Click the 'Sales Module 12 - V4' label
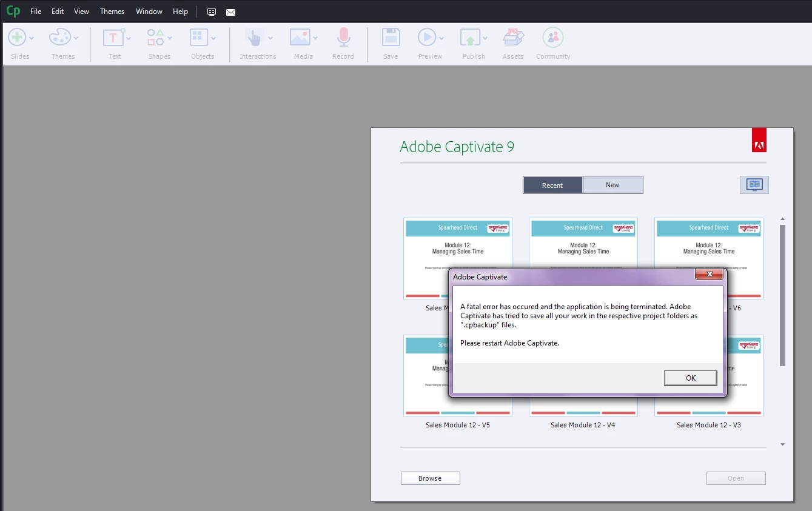 [583, 425]
